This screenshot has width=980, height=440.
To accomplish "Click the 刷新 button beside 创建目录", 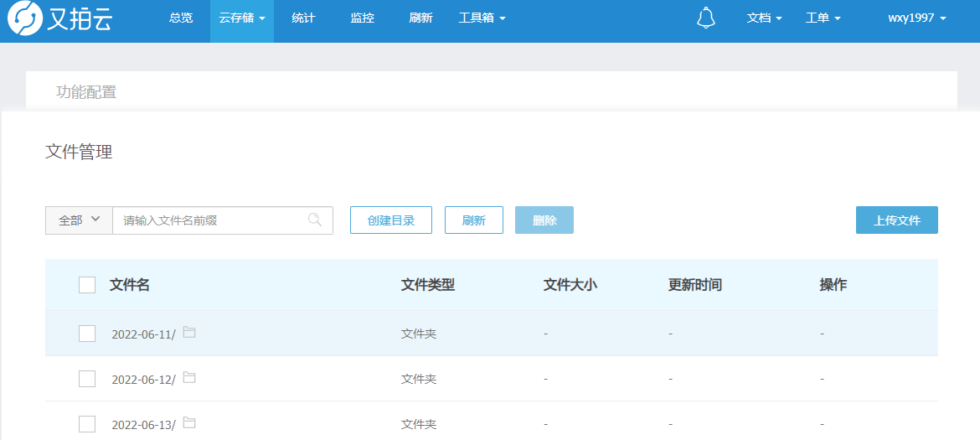I will pyautogui.click(x=473, y=220).
